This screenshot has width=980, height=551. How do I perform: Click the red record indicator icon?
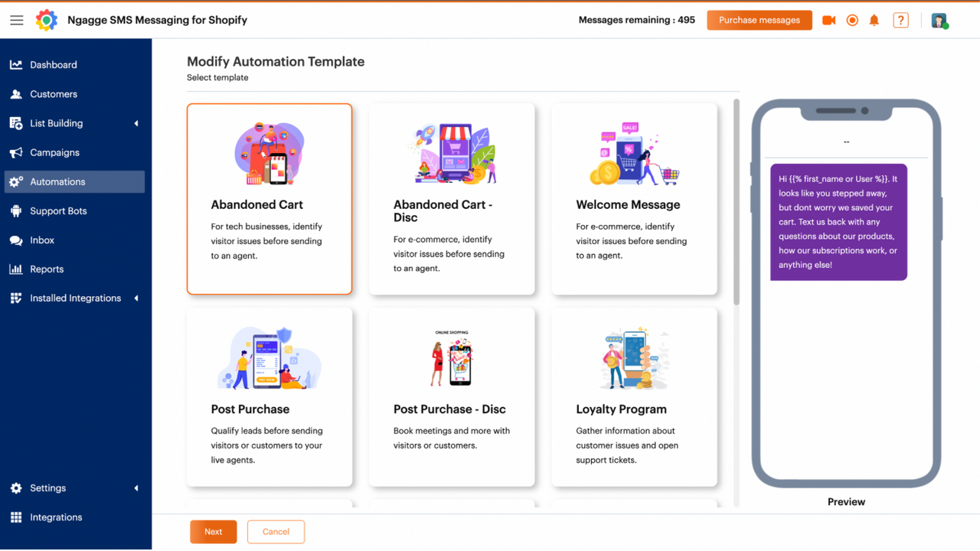[x=851, y=20]
